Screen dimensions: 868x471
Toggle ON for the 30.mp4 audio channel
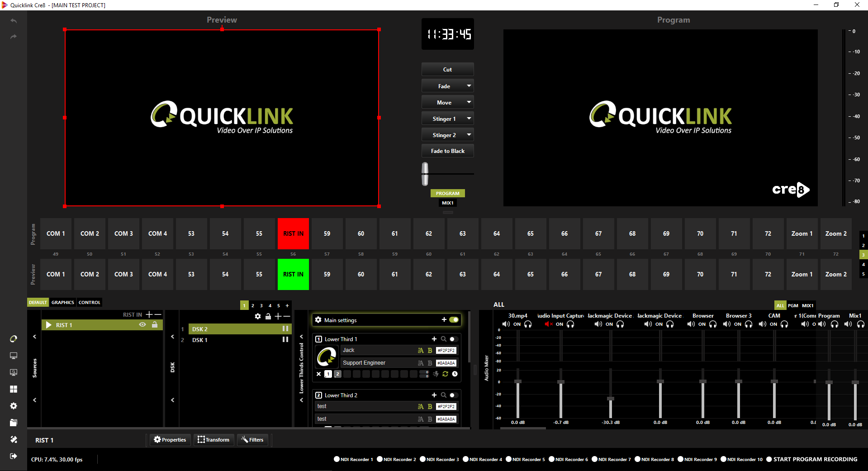tap(517, 324)
